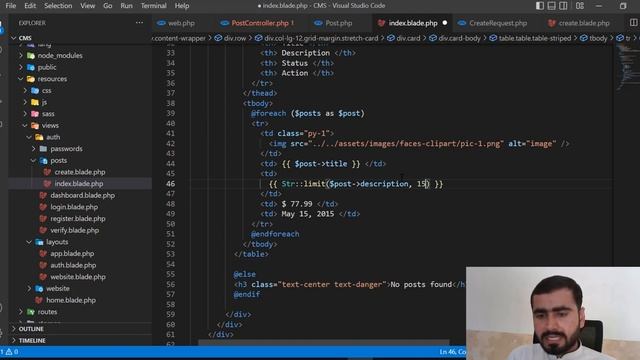Image resolution: width=640 pixels, height=360 pixels.
Task: Open home.blade.php file
Action: pos(71,300)
